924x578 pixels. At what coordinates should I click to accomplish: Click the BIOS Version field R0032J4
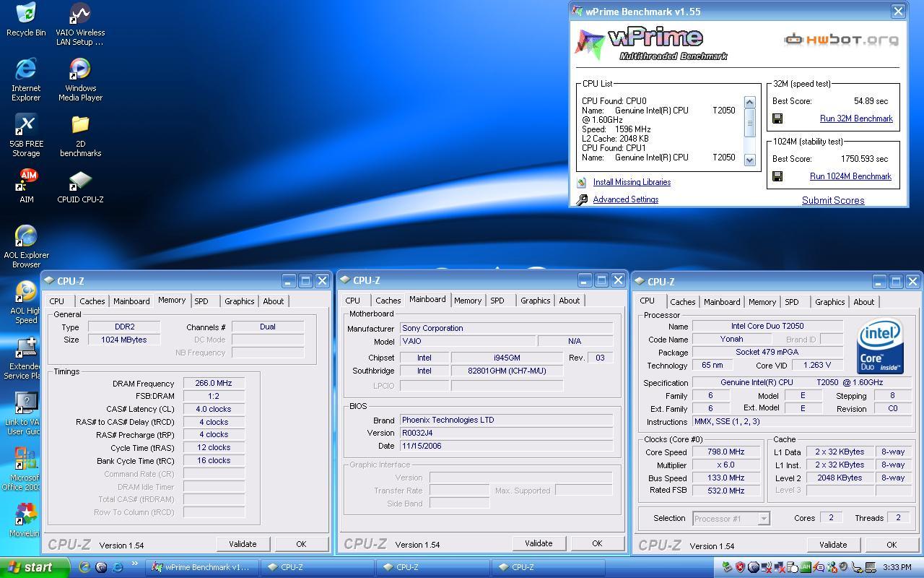click(507, 433)
